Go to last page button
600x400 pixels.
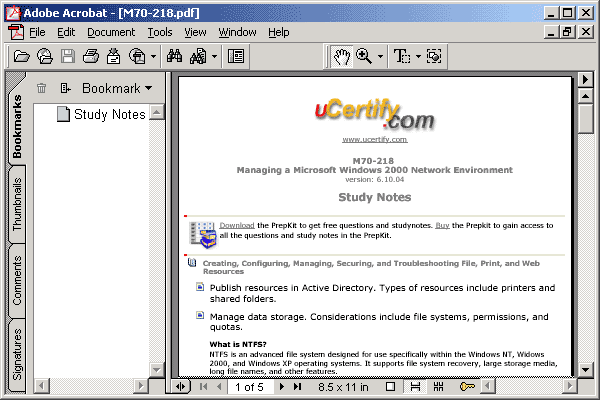[297, 387]
